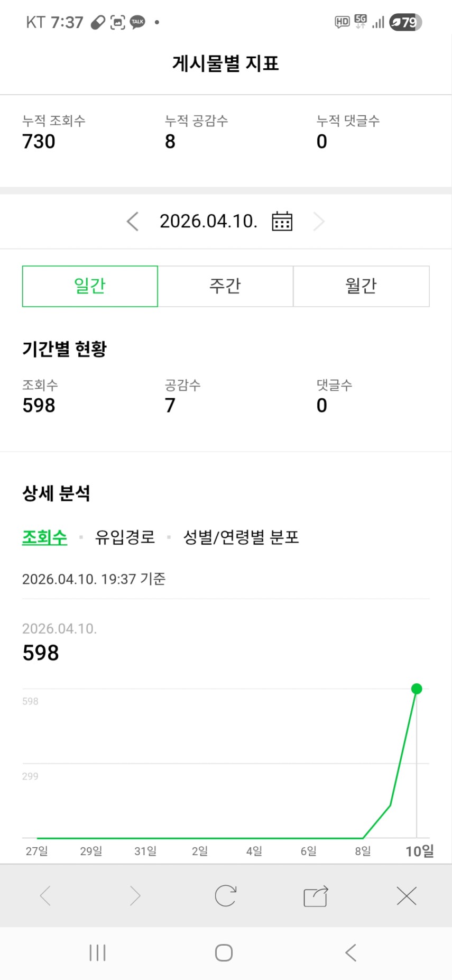Tap the 8일 label on chart axis
The image size is (452, 980).
363,851
